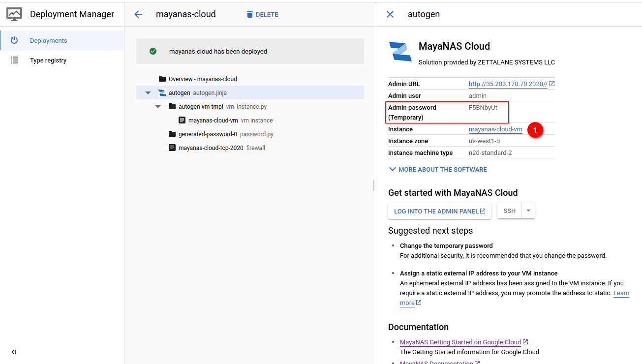This screenshot has height=364, width=642.
Task: Close the autogen details panel
Action: coord(390,14)
